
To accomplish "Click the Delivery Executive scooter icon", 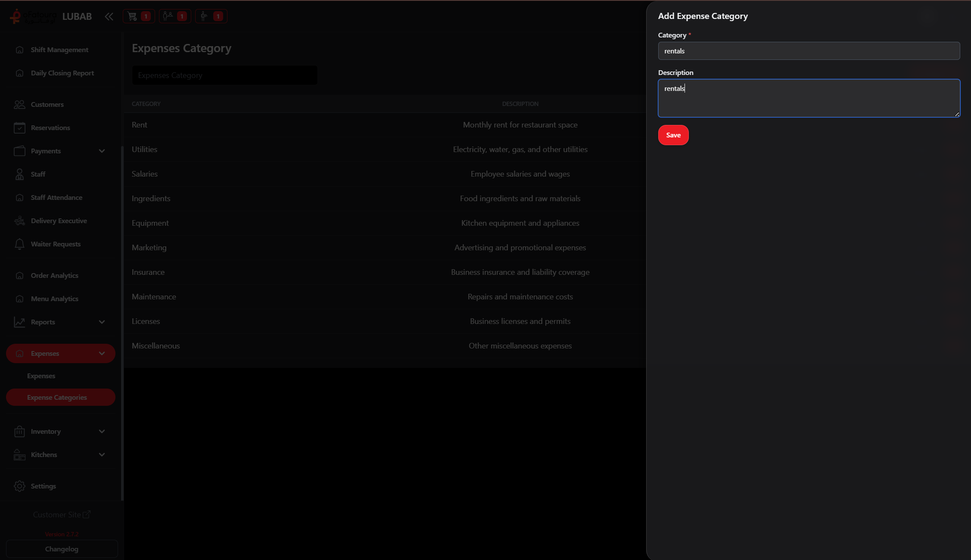I will [19, 221].
